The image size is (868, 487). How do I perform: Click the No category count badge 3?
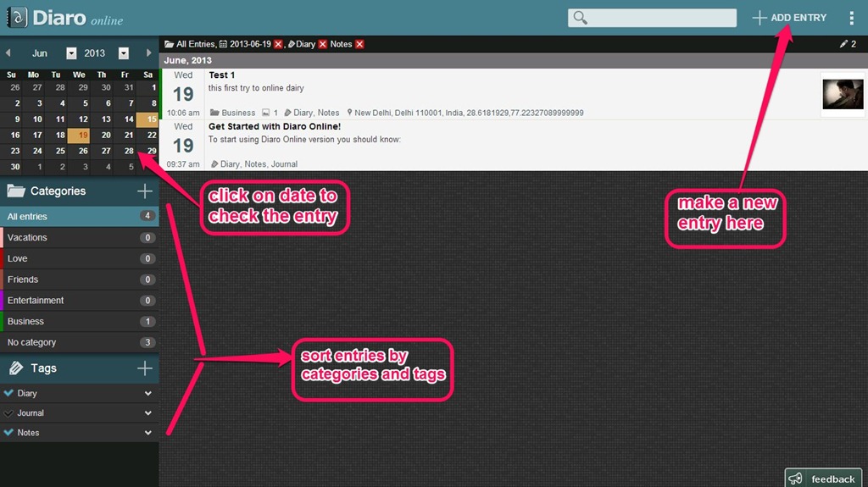pos(147,342)
